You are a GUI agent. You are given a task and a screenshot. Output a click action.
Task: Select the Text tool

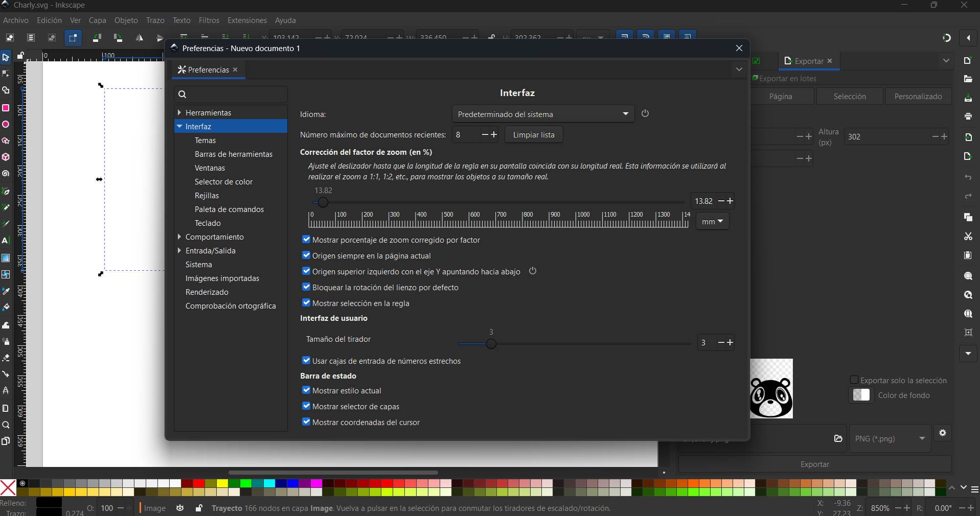(x=6, y=241)
